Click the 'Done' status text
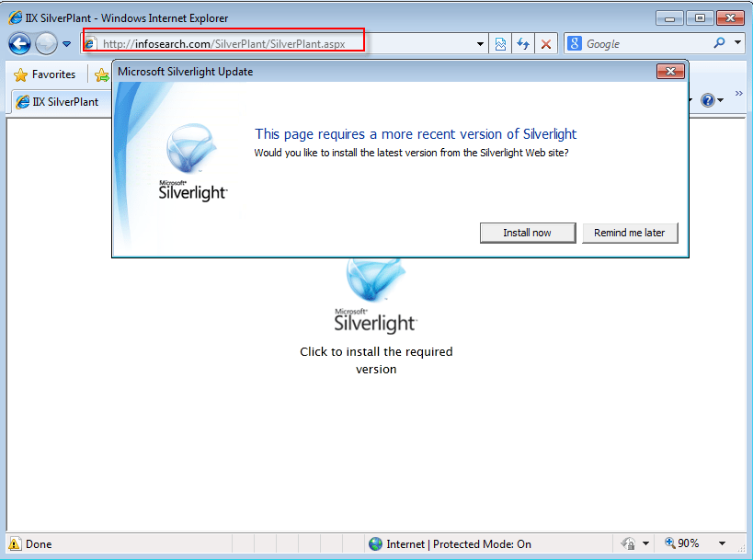753x560 pixels. pos(39,544)
